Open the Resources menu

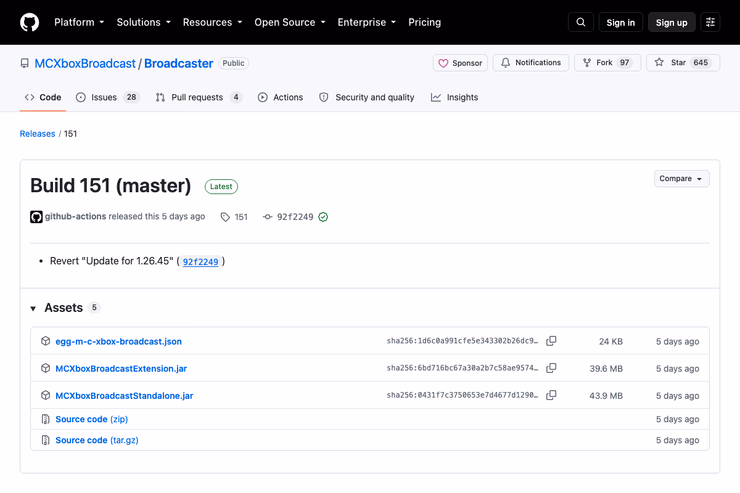coord(212,22)
